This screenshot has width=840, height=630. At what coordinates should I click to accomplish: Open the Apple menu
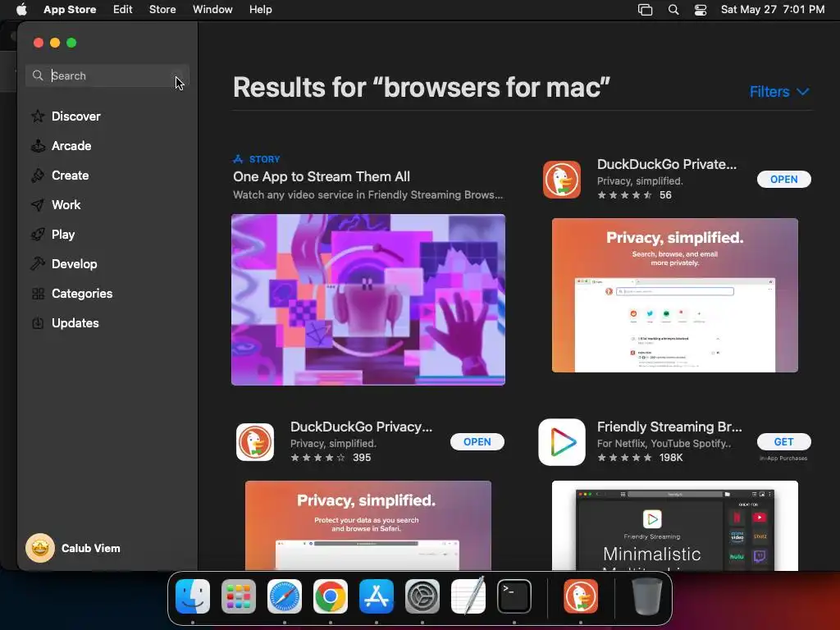click(x=21, y=10)
